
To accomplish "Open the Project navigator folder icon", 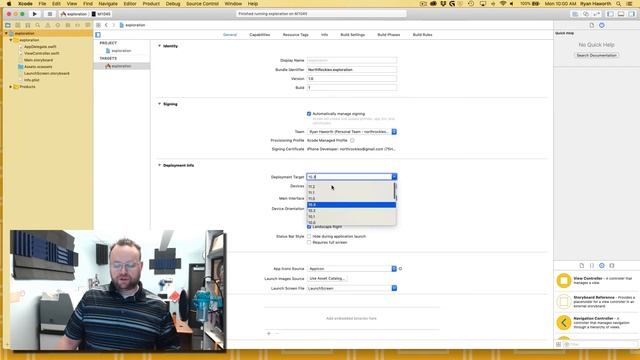I will tap(8, 25).
